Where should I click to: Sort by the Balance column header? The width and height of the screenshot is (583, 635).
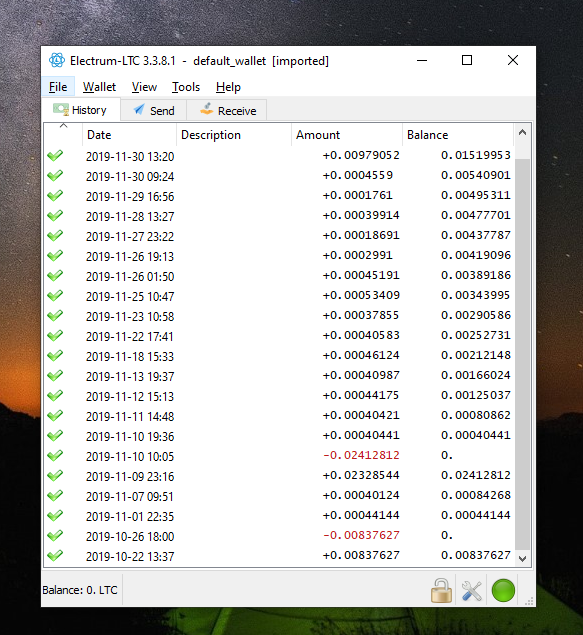[x=458, y=135]
